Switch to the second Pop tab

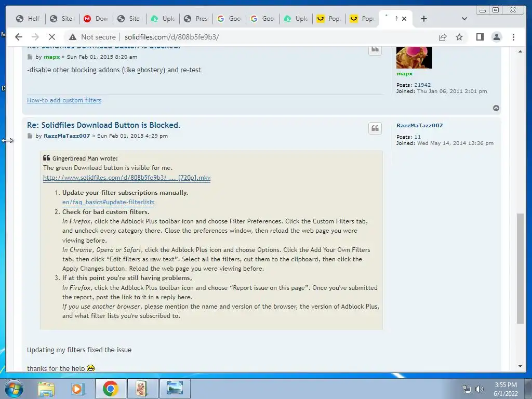[362, 19]
